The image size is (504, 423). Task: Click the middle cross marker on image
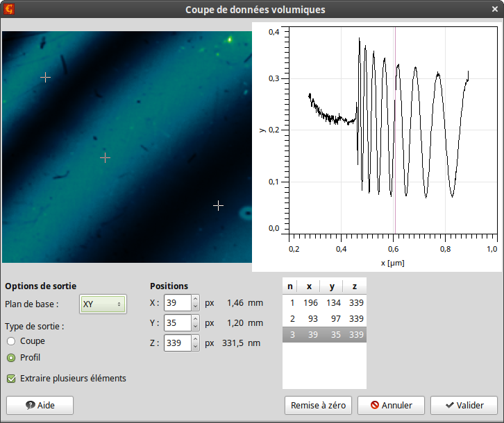(x=105, y=157)
